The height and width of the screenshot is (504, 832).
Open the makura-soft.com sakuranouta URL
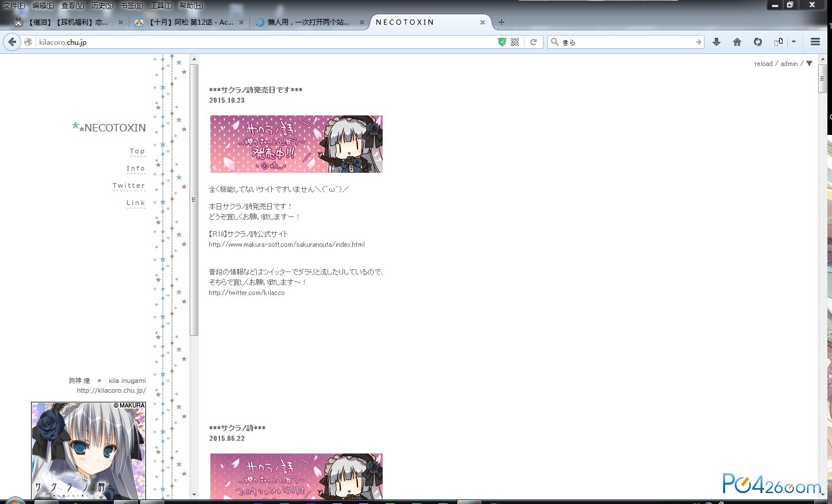coord(287,245)
